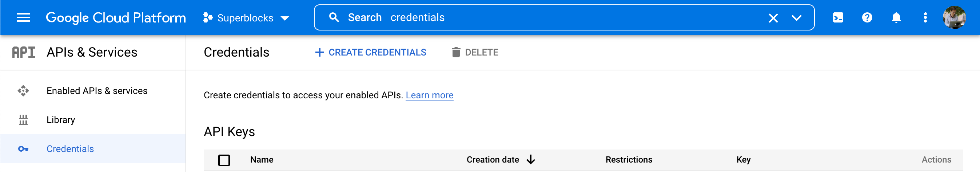The width and height of the screenshot is (980, 172).
Task: Click the Credentials key icon in sidebar
Action: click(23, 149)
